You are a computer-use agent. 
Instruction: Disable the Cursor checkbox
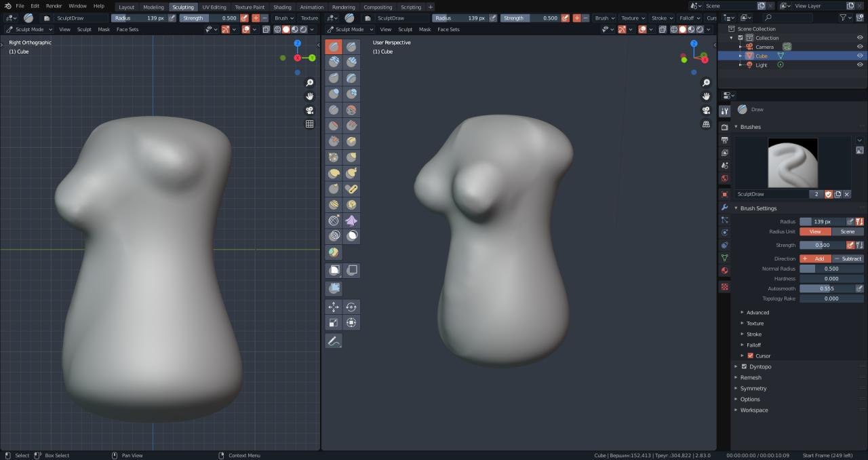point(751,356)
